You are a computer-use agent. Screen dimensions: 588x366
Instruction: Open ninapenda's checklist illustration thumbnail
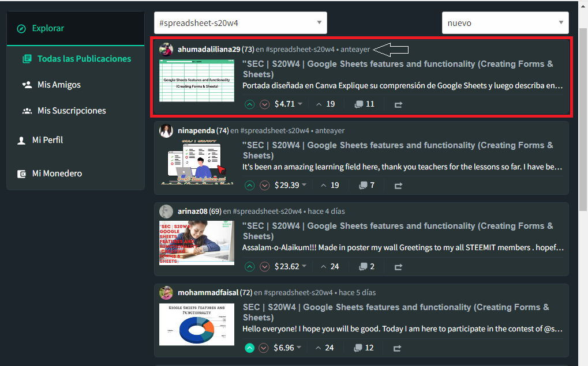pos(197,162)
